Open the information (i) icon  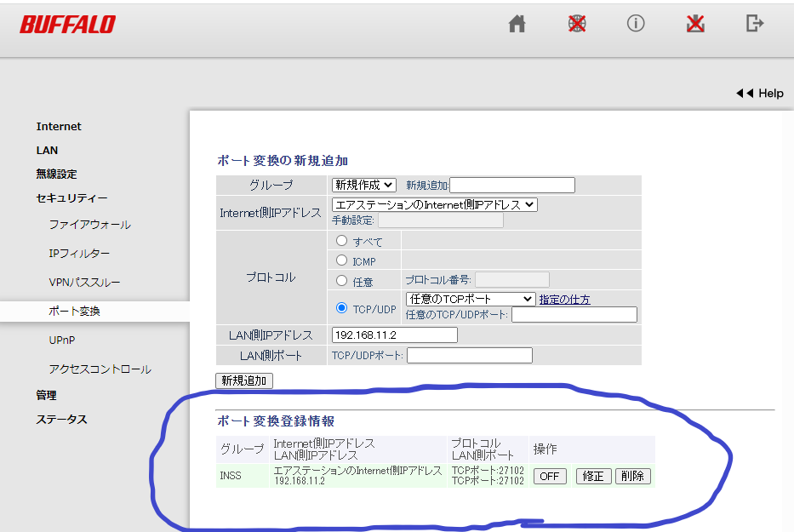click(x=636, y=23)
